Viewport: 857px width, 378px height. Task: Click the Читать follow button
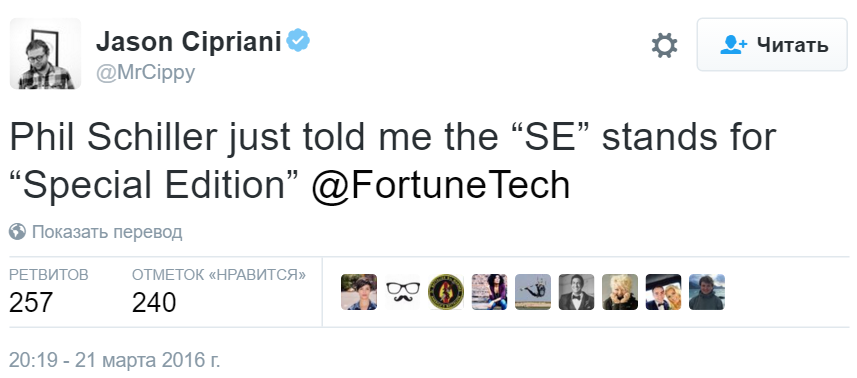772,45
